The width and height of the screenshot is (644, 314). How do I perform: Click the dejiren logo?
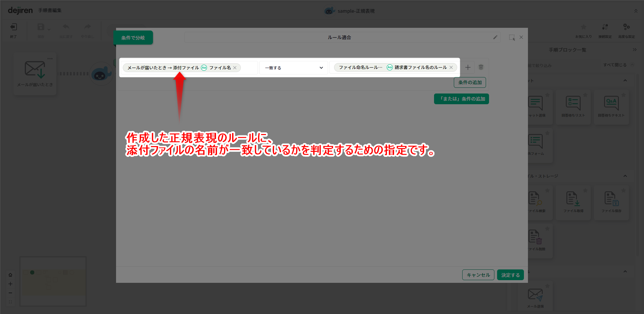pyautogui.click(x=20, y=10)
